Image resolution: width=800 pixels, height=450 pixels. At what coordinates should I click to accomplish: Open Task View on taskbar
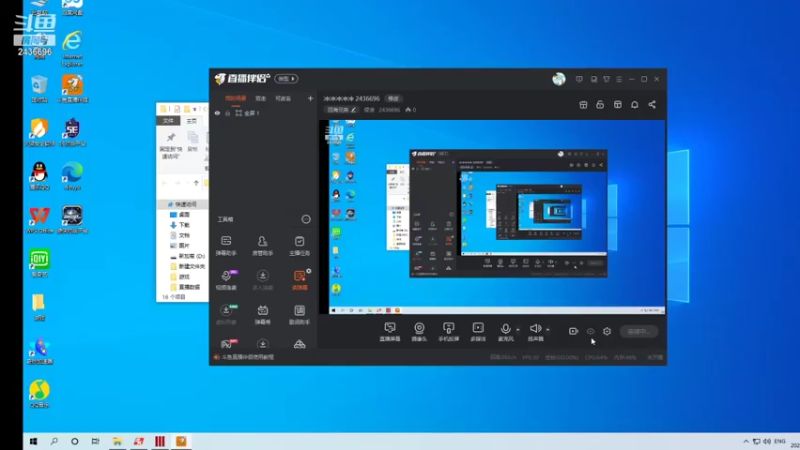[x=95, y=441]
